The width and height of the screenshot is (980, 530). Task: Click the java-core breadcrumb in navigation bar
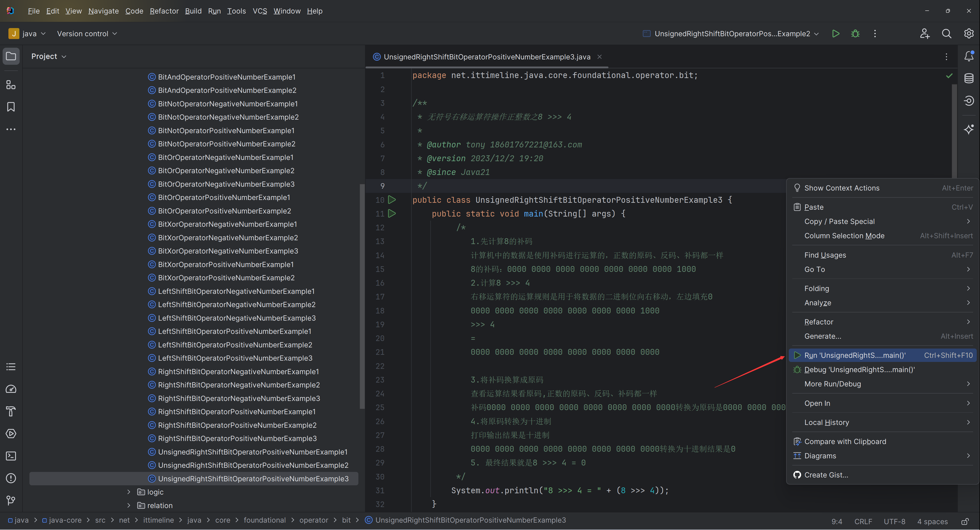62,520
